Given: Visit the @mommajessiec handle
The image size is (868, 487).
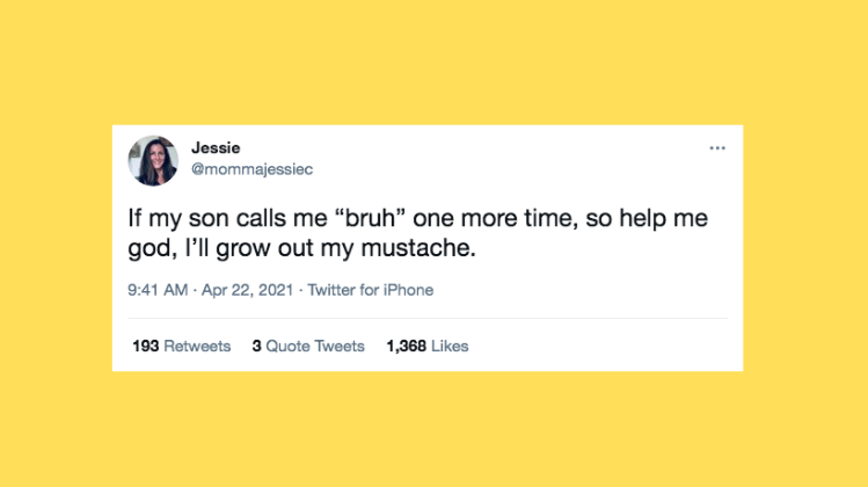Looking at the screenshot, I should [x=252, y=169].
